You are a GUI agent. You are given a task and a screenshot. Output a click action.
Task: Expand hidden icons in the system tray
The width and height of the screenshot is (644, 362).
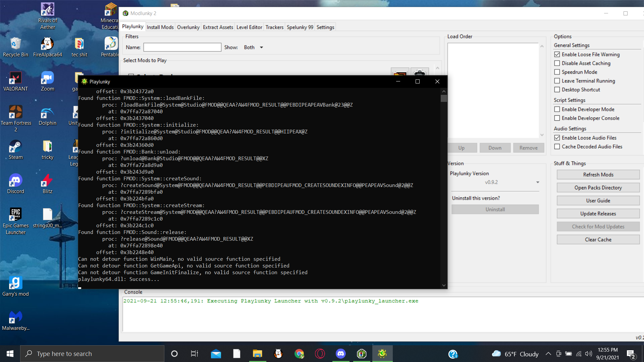548,354
